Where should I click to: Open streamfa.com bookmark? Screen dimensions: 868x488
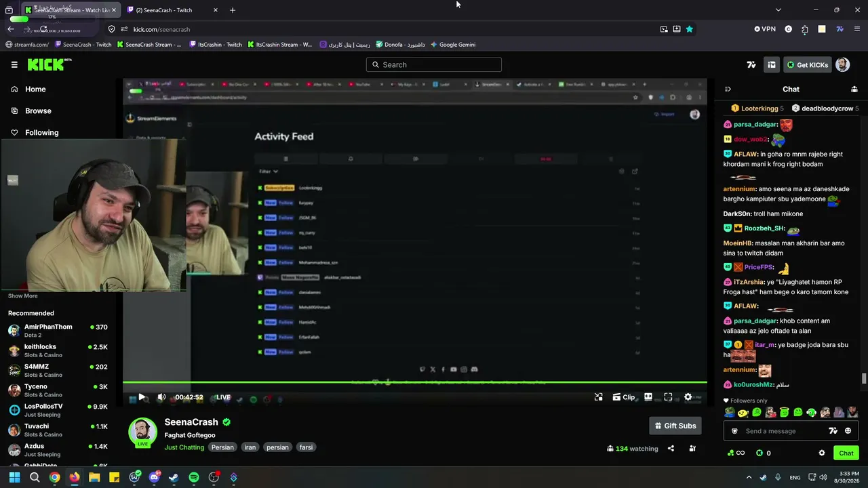pos(27,45)
